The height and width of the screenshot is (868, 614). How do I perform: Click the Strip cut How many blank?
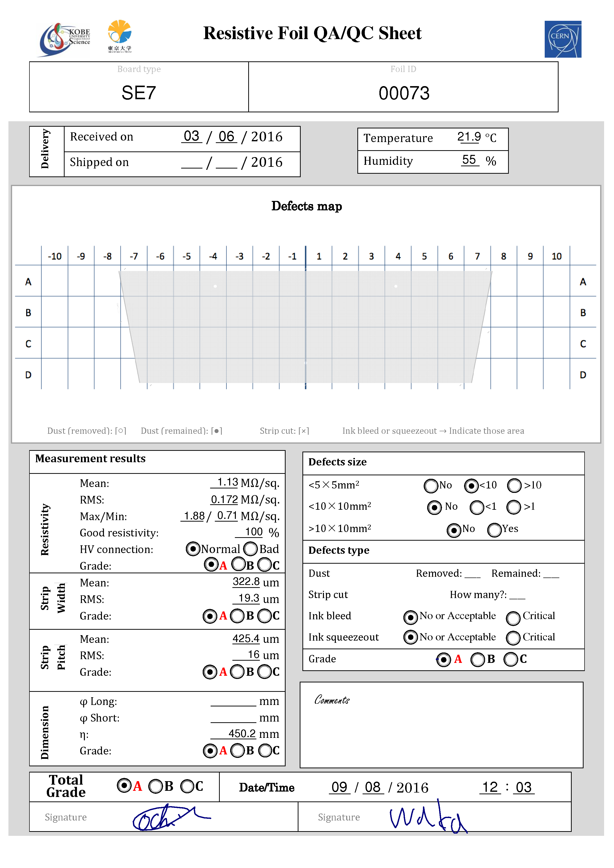[517, 595]
